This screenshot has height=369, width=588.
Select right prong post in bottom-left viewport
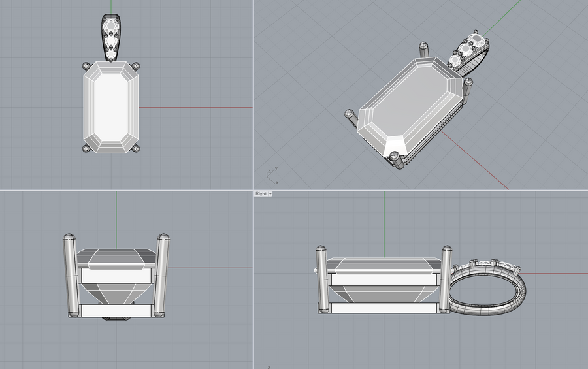[162, 274]
